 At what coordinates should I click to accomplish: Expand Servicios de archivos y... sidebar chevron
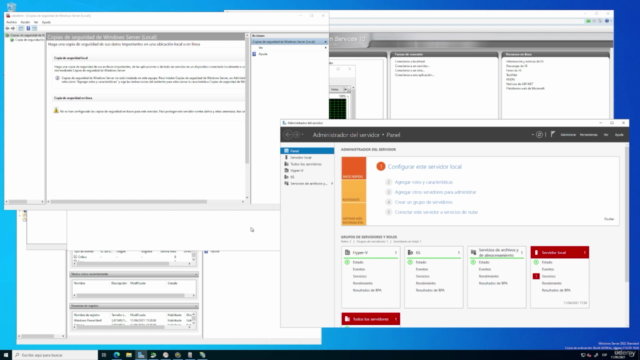point(332,183)
